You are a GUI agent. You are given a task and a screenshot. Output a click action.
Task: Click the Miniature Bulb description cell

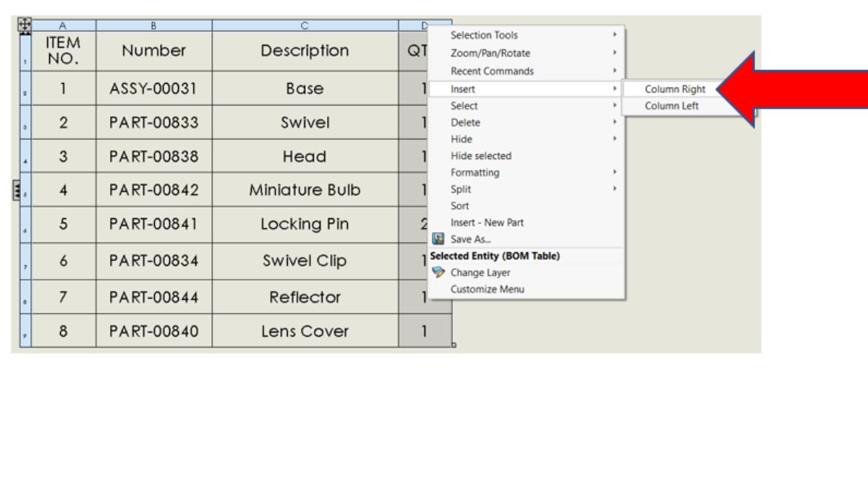[x=305, y=191]
